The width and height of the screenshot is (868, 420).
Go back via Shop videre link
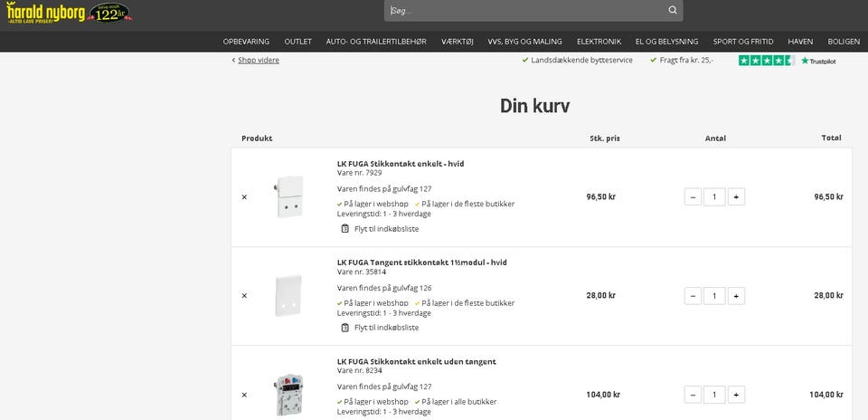point(258,61)
